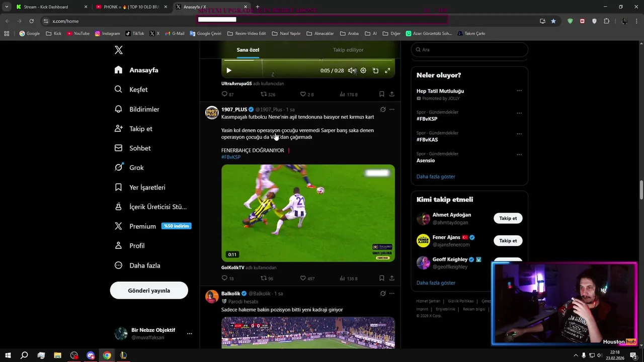This screenshot has height=362, width=644.
Task: Reply to the 1907_PLUS post with 18 replies
Action: (227, 278)
